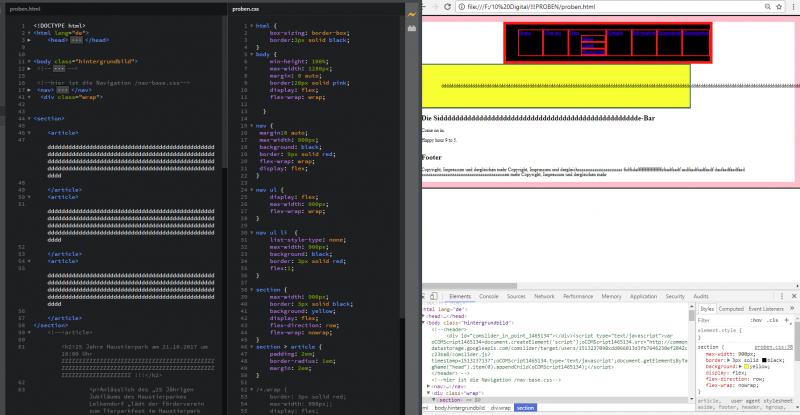Open the Network tab in DevTools
Image resolution: width=800 pixels, height=415 pixels.
[544, 297]
